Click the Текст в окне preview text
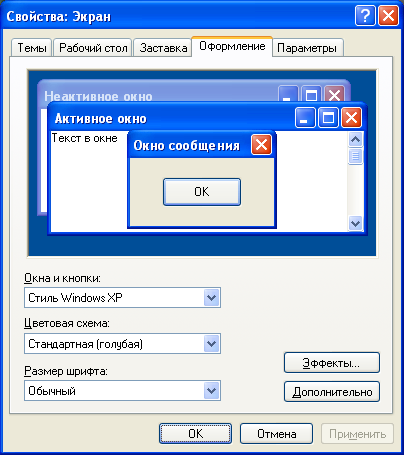The width and height of the screenshot is (404, 455). [84, 138]
